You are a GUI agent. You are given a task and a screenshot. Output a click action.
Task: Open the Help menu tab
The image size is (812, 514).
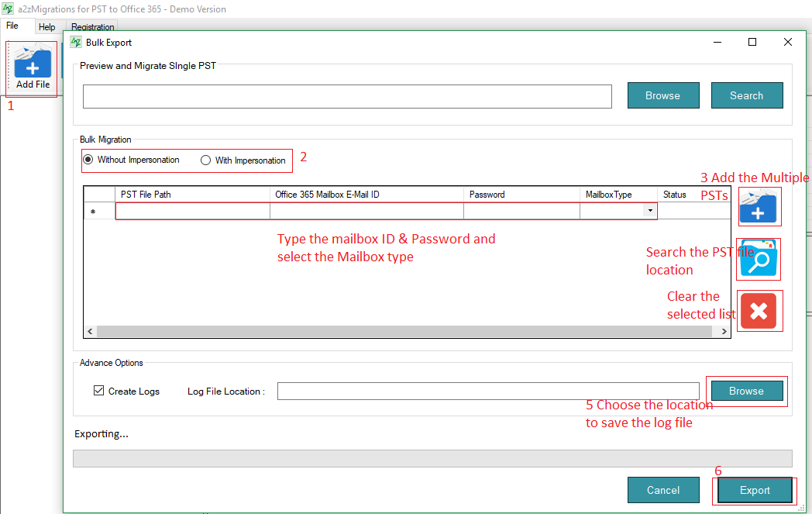(x=47, y=27)
